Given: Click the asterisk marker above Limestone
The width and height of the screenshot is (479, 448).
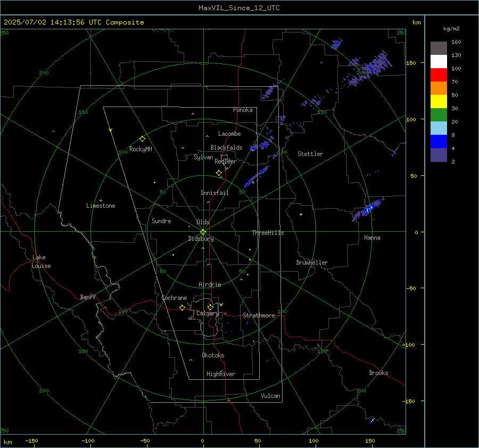Looking at the screenshot, I should pos(101,201).
